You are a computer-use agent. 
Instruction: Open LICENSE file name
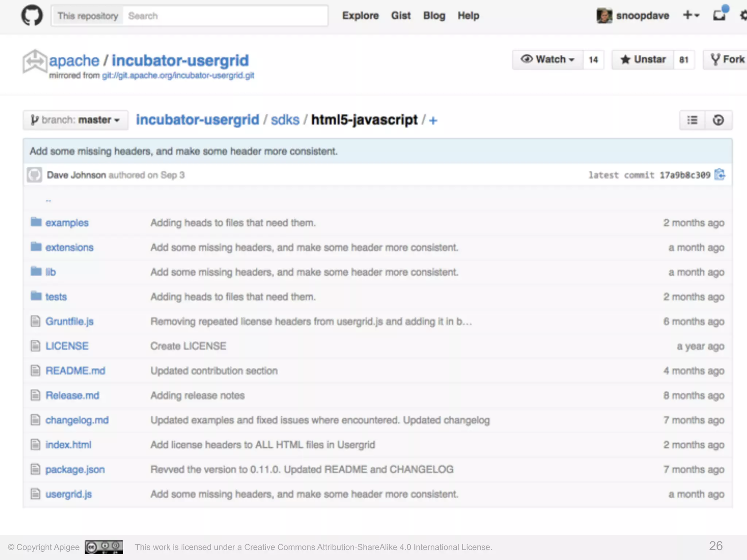tap(67, 346)
